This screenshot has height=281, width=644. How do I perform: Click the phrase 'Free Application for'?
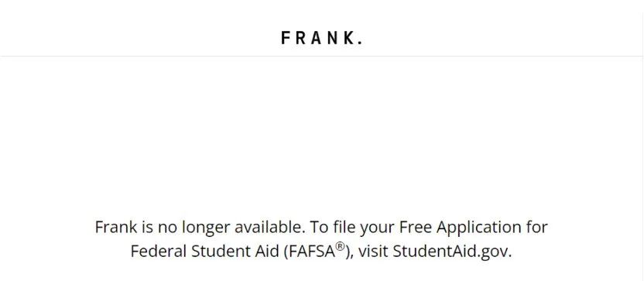(474, 228)
